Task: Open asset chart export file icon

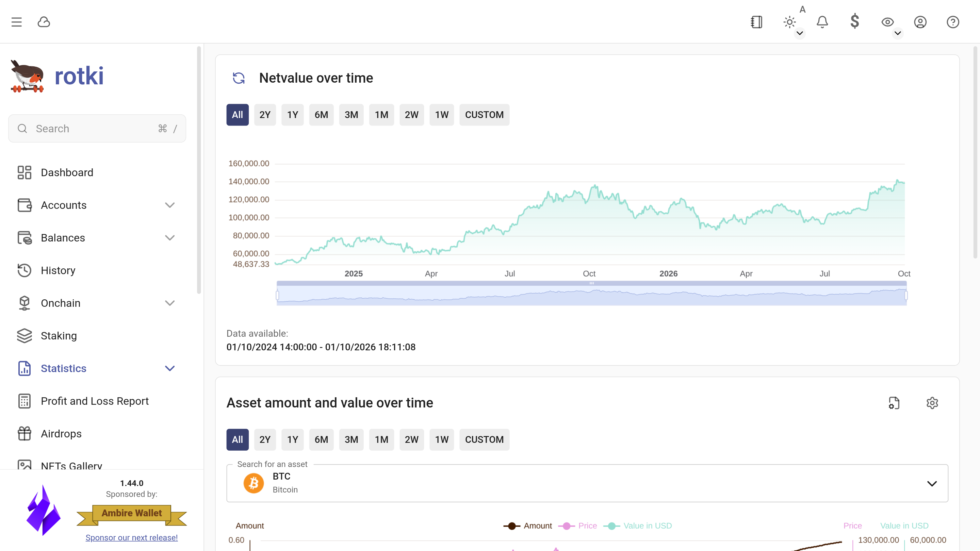Action: [x=894, y=403]
